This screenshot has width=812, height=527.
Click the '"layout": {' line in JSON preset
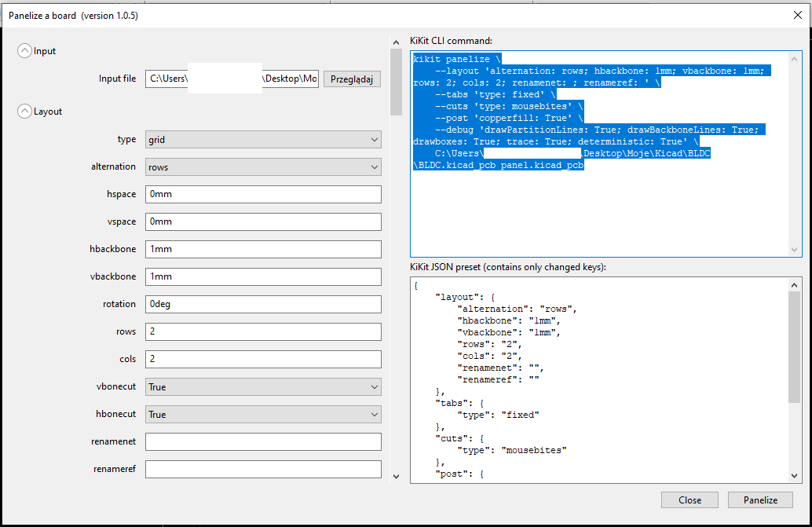[465, 297]
